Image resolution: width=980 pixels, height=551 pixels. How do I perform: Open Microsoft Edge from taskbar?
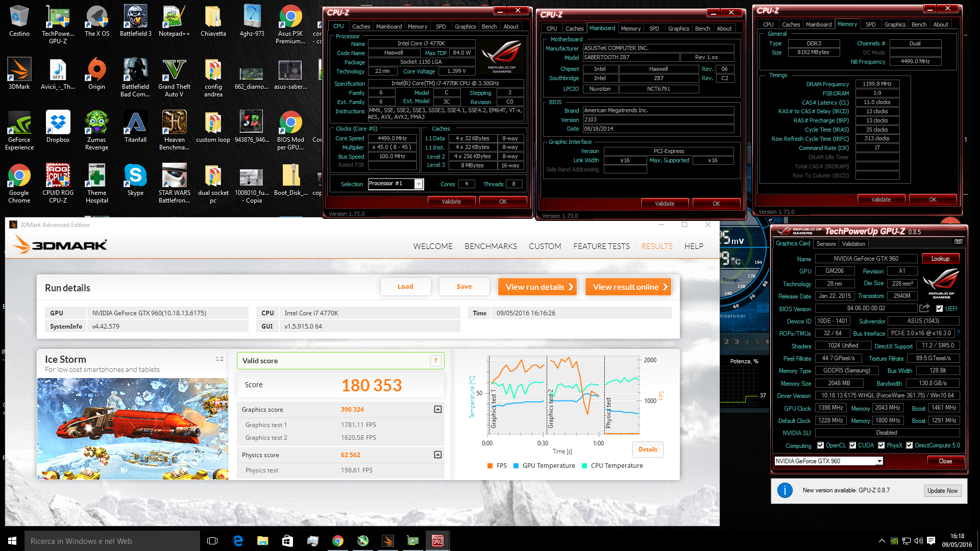[238, 541]
